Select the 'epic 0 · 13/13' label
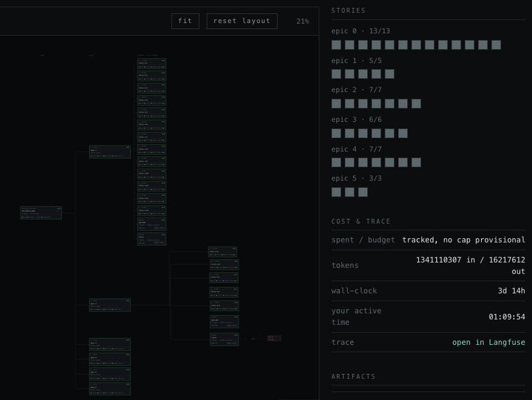 [361, 32]
